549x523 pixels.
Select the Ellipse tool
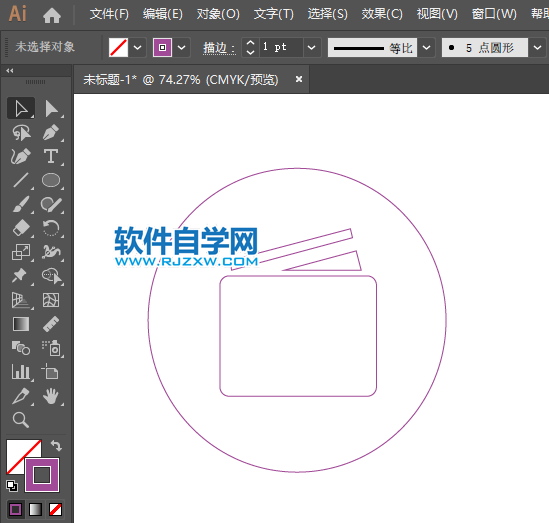pyautogui.click(x=51, y=180)
